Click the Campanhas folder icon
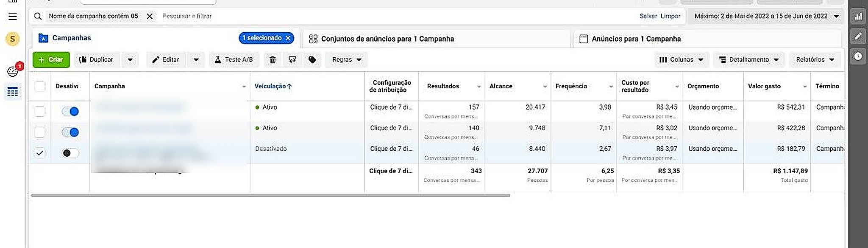Screen dimensions: 868x248 [x=43, y=38]
